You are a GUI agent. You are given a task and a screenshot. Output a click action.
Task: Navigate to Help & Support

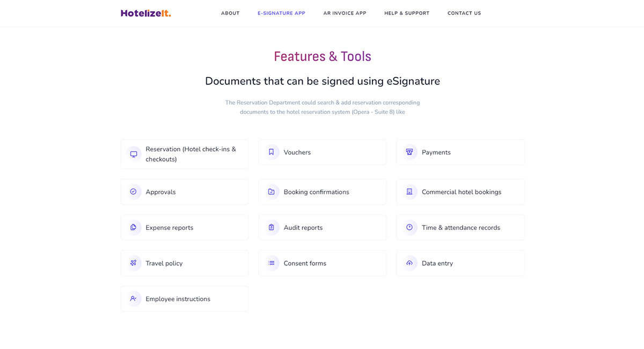407,13
